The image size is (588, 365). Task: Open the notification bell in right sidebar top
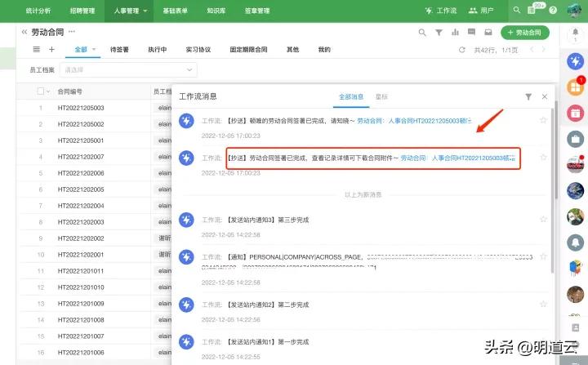point(575,33)
